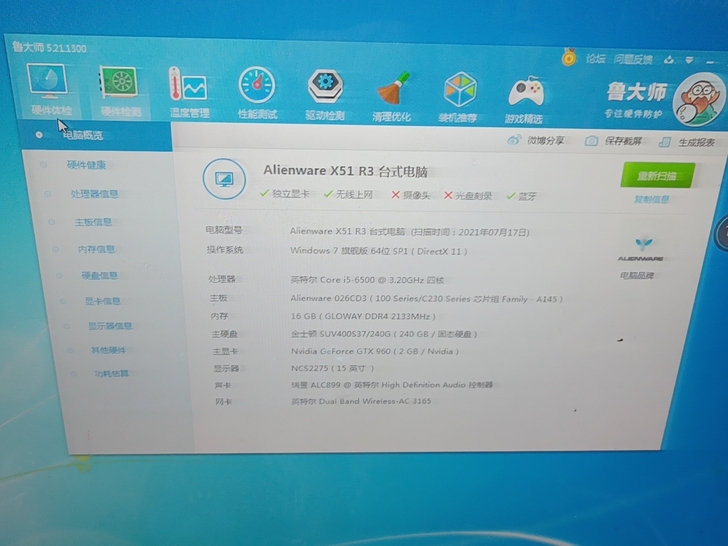Click the 独立显卡 feature indicator
Screen dimensions: 728x546
click(x=285, y=194)
